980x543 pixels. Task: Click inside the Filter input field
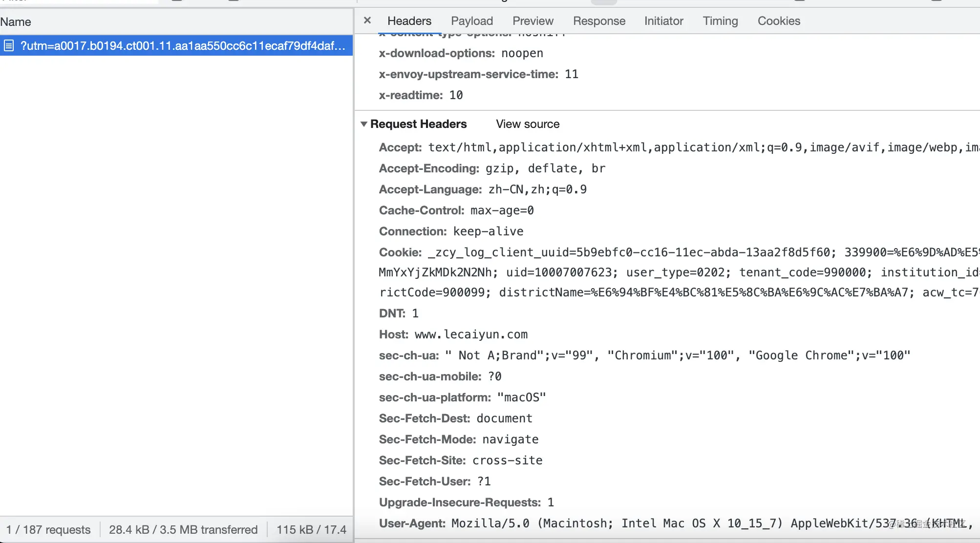(78, 1)
